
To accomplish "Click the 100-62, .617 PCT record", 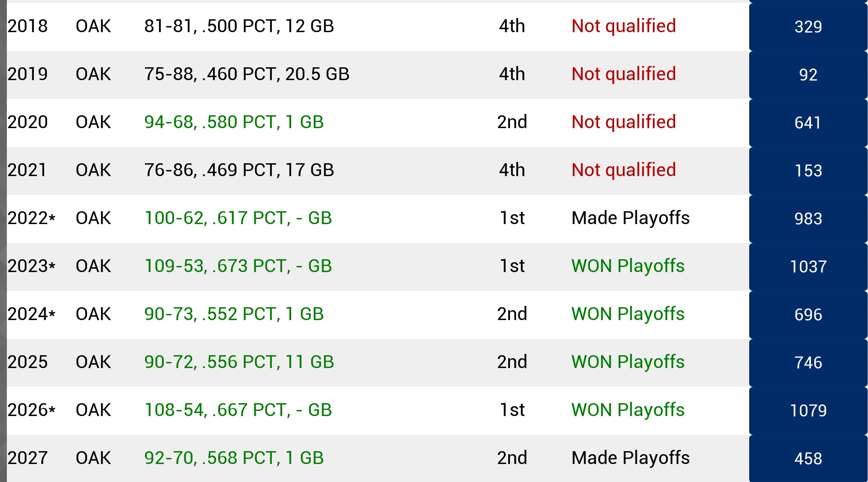I will (238, 218).
